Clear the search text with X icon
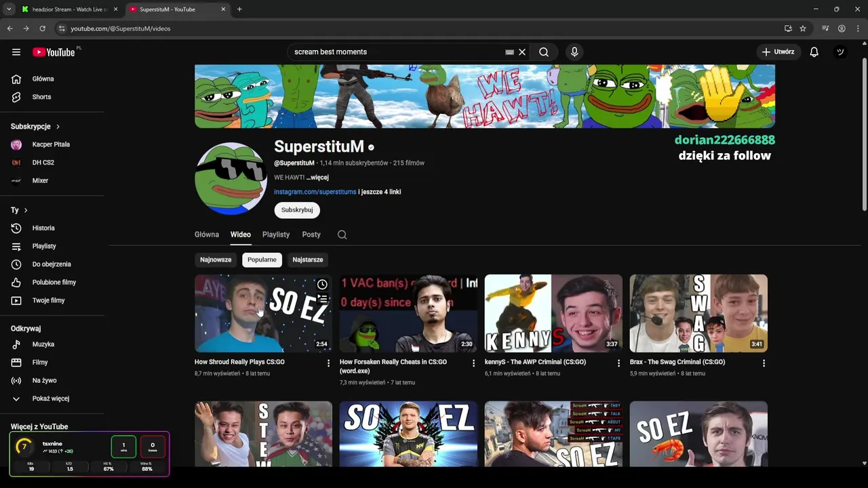 (522, 52)
